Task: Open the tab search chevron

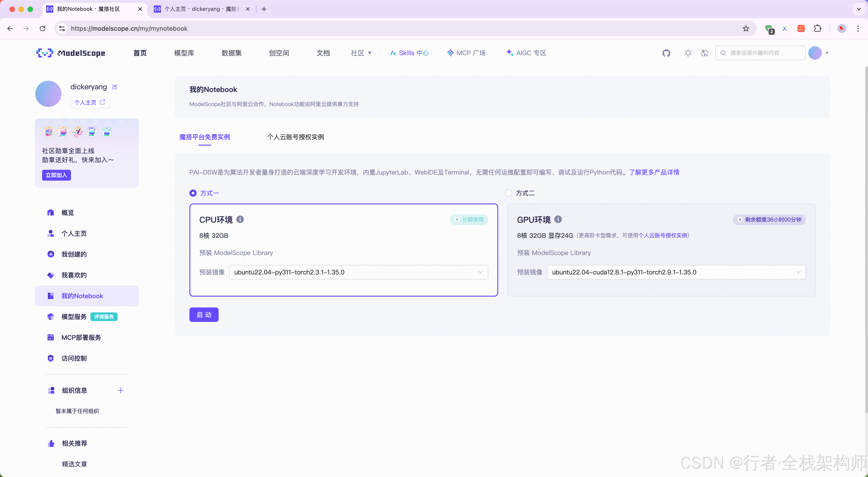Action: pos(859,9)
